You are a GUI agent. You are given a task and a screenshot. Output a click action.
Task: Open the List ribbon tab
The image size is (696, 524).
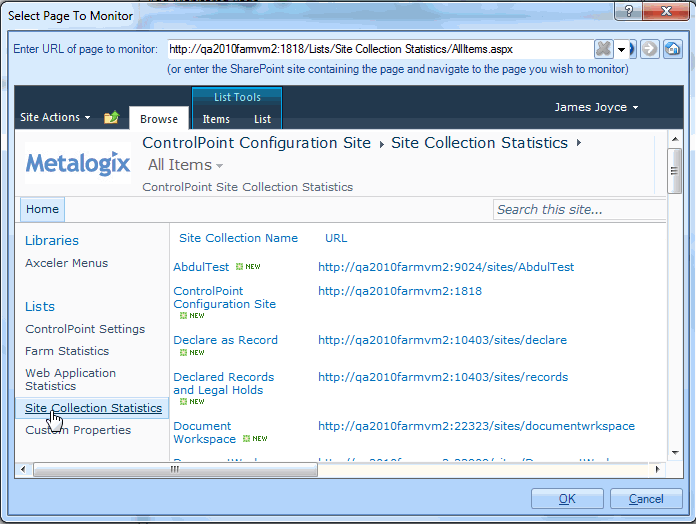point(262,119)
